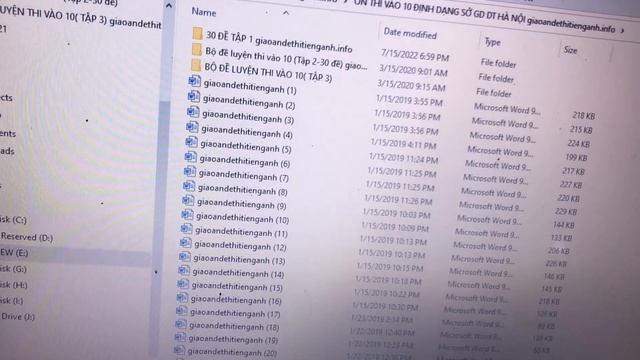The image size is (640, 360).
Task: Click the 218 KB size cell
Action: [x=583, y=116]
